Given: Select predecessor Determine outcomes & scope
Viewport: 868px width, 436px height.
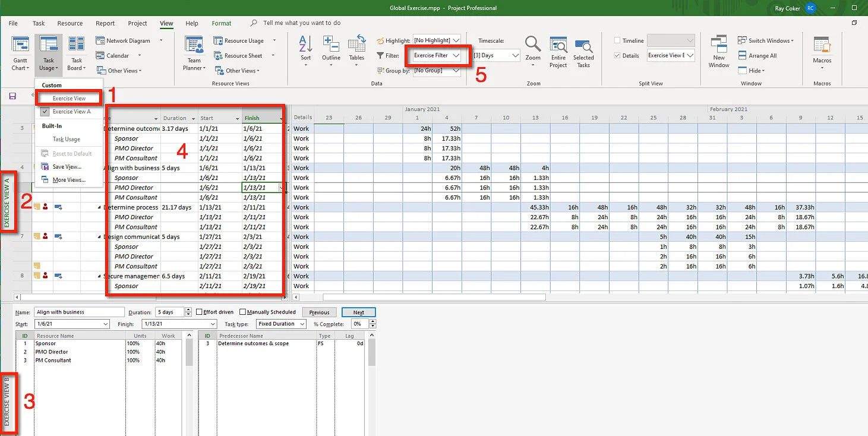Looking at the screenshot, I should [282, 343].
